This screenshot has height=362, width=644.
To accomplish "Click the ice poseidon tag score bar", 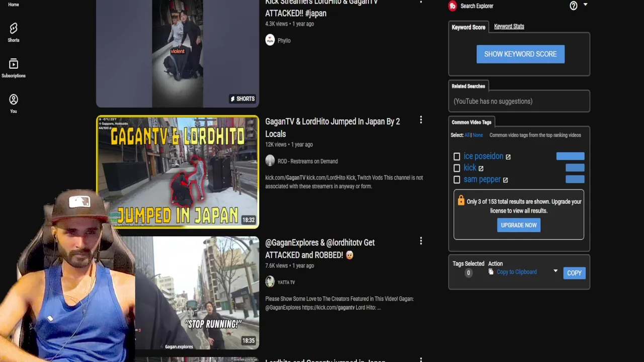I will (x=570, y=156).
